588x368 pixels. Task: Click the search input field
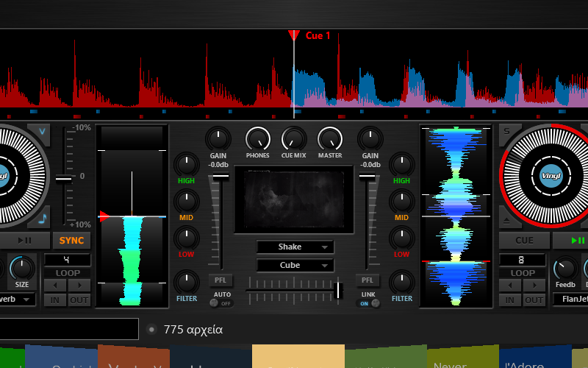pos(69,329)
